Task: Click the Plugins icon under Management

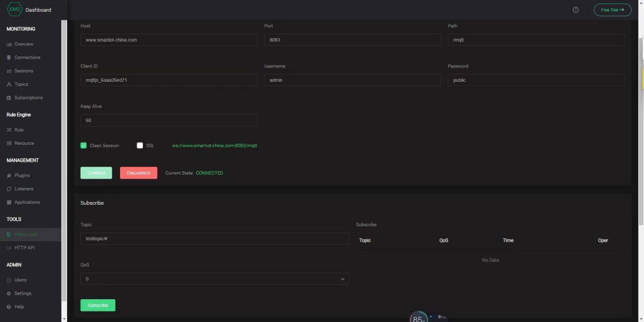Action: (x=9, y=176)
